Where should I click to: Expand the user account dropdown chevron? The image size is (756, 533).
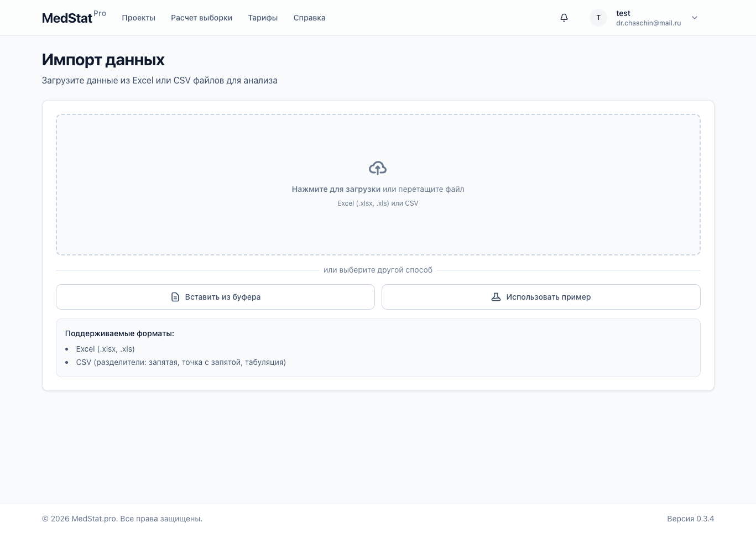[x=695, y=18]
